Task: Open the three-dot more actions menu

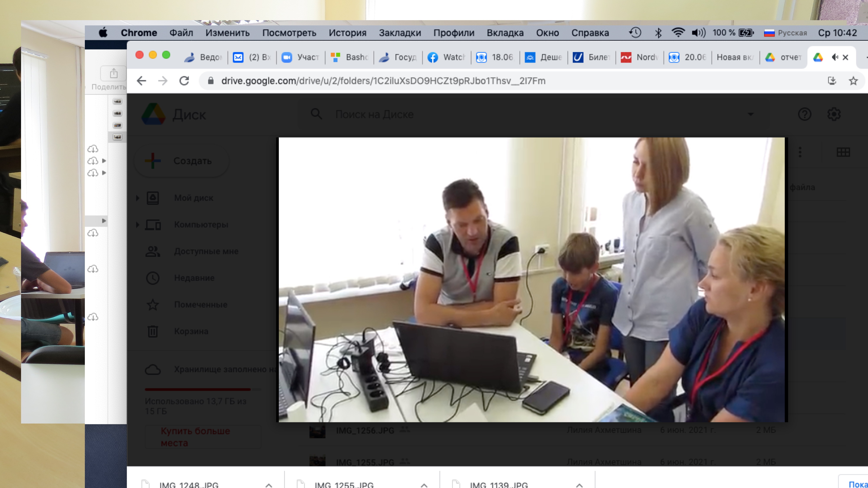Action: (x=800, y=152)
